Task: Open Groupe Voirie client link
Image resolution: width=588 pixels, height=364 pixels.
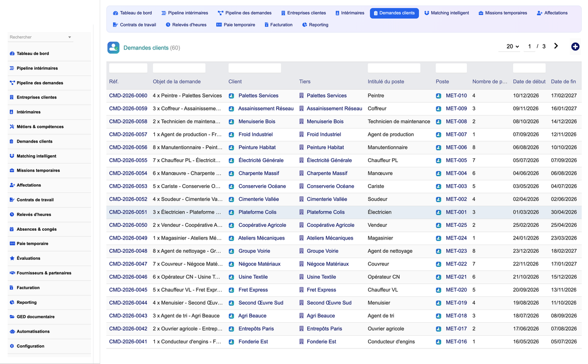Action: [254, 251]
